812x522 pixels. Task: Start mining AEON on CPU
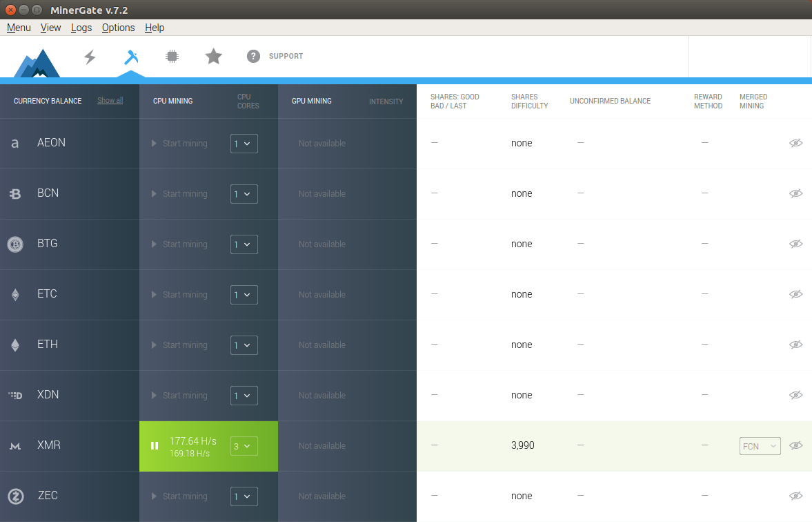click(x=179, y=144)
